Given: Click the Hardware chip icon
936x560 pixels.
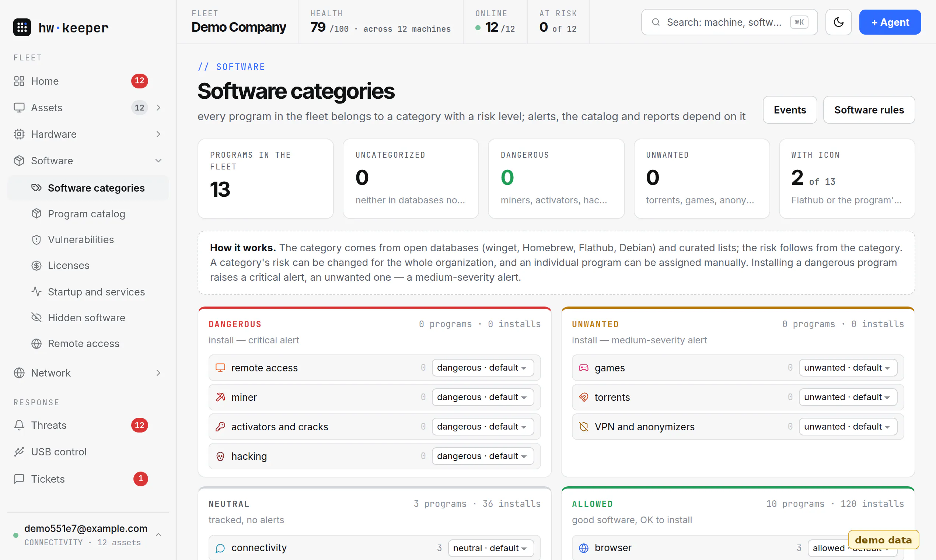Looking at the screenshot, I should click(19, 134).
